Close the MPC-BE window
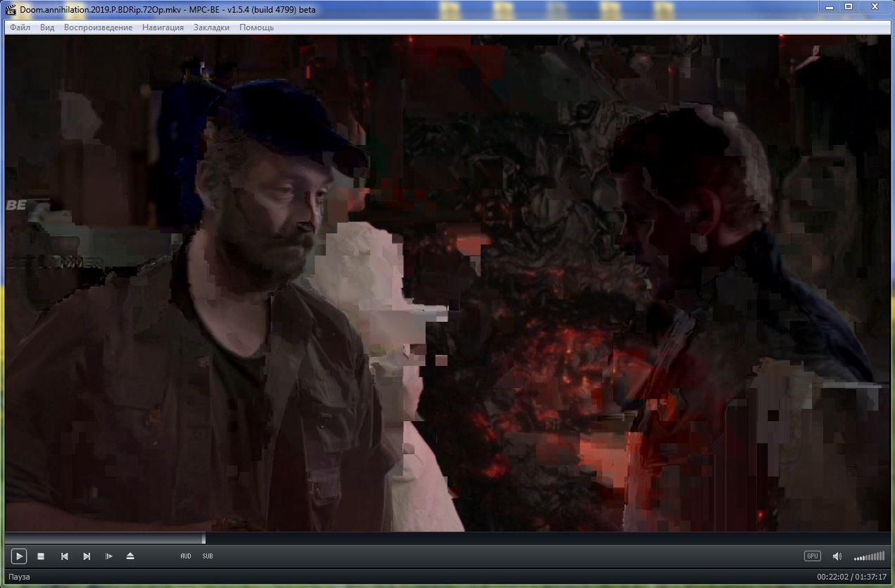 [x=875, y=6]
